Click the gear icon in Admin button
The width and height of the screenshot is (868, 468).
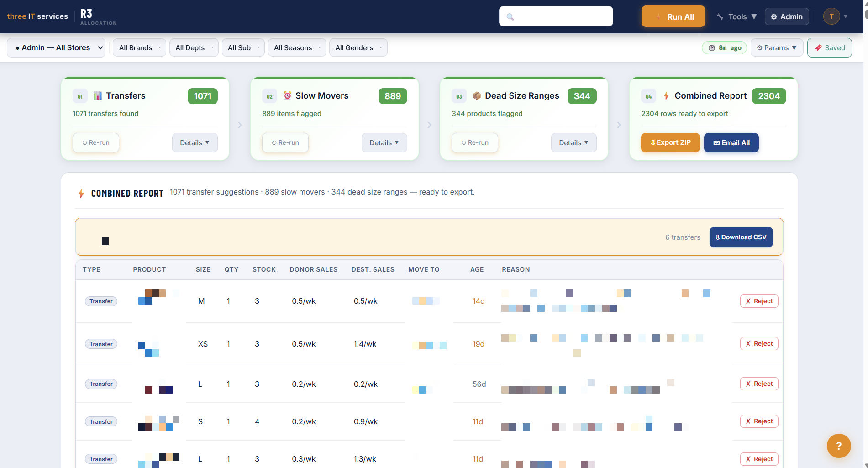tap(774, 16)
